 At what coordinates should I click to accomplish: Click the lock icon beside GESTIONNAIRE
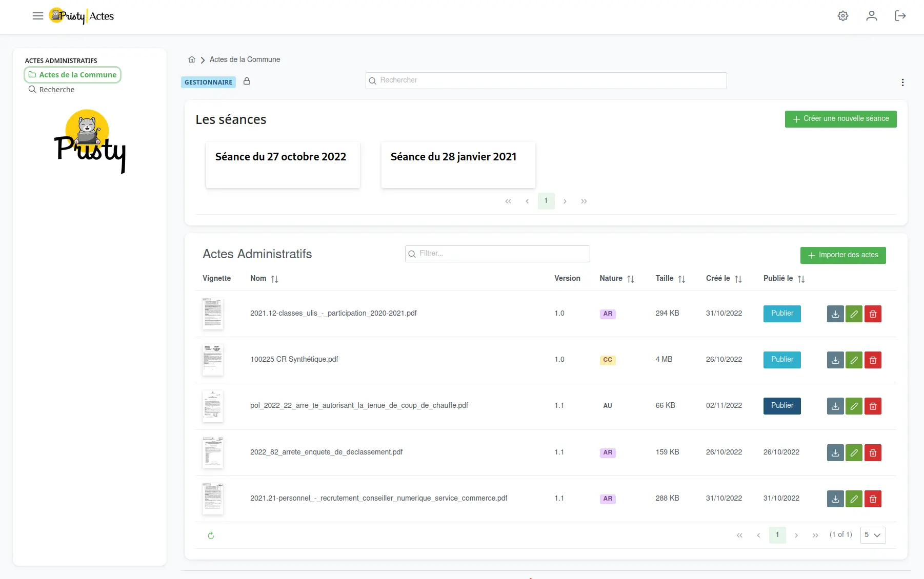pyautogui.click(x=247, y=81)
